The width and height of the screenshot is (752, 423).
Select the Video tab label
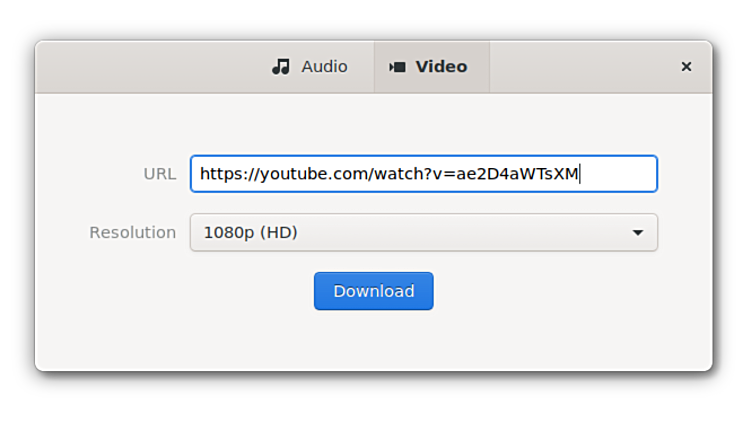click(441, 67)
